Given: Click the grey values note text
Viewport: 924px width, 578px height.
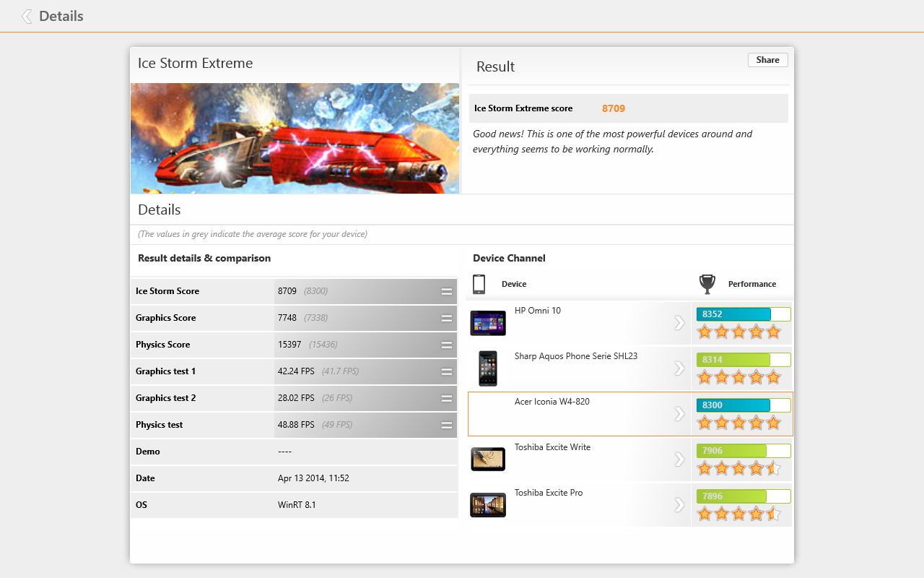Looking at the screenshot, I should [x=253, y=234].
